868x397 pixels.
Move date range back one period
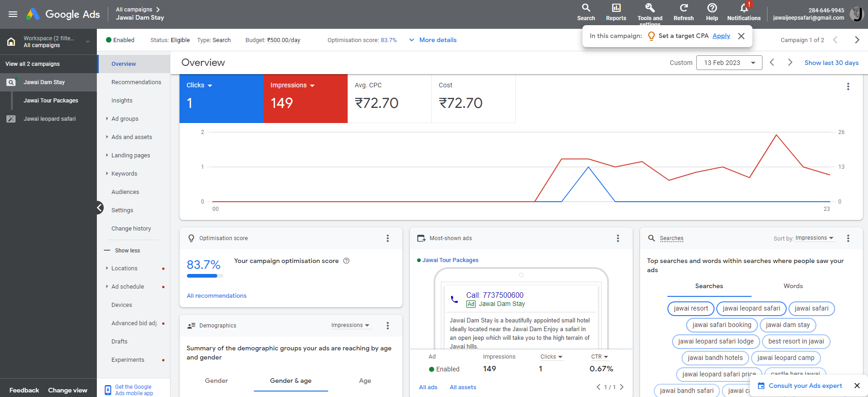tap(772, 62)
